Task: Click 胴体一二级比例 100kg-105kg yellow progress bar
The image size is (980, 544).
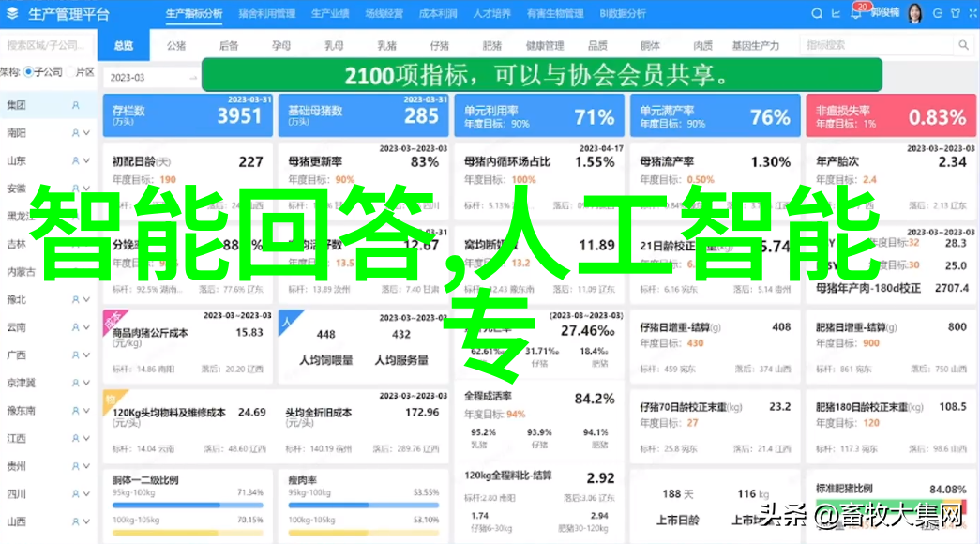Action: click(x=188, y=533)
